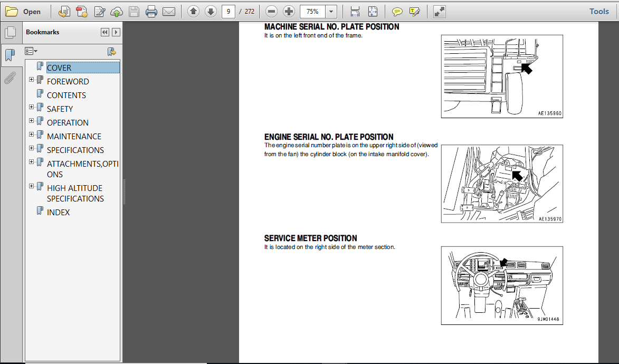
Task: Click the new bookmark icon
Action: point(112,51)
